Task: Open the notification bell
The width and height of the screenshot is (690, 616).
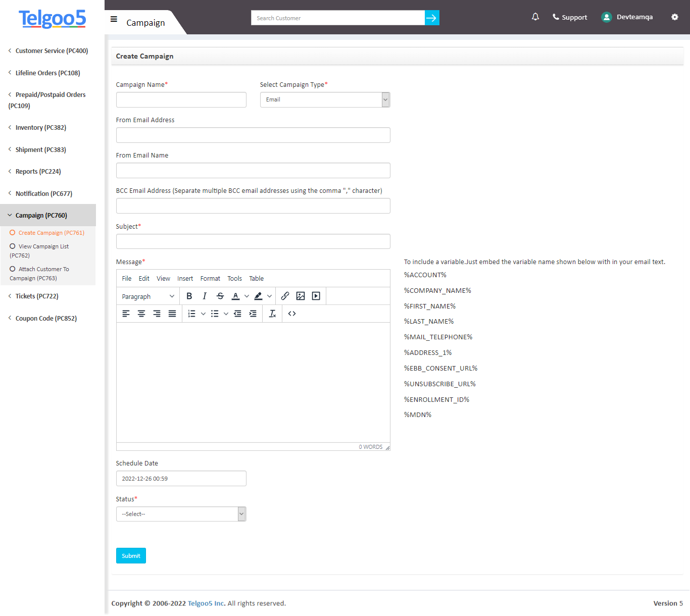Action: click(x=535, y=17)
